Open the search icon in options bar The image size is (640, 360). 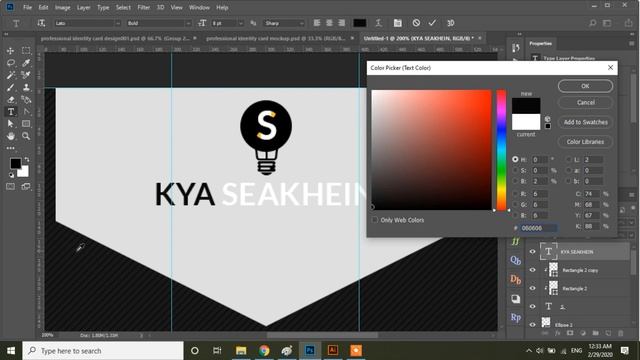[x=592, y=23]
